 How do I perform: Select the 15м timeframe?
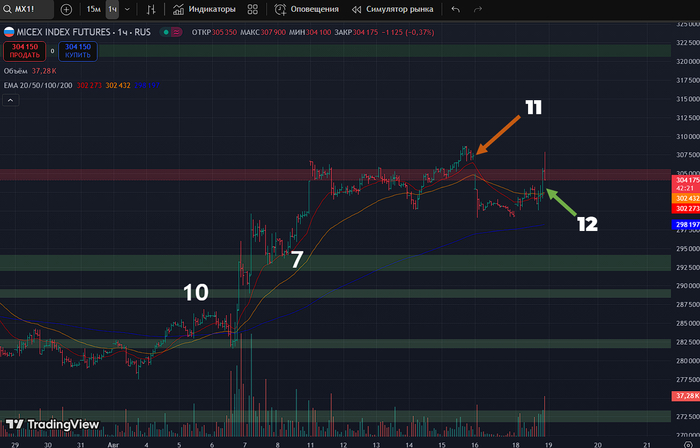coord(93,9)
